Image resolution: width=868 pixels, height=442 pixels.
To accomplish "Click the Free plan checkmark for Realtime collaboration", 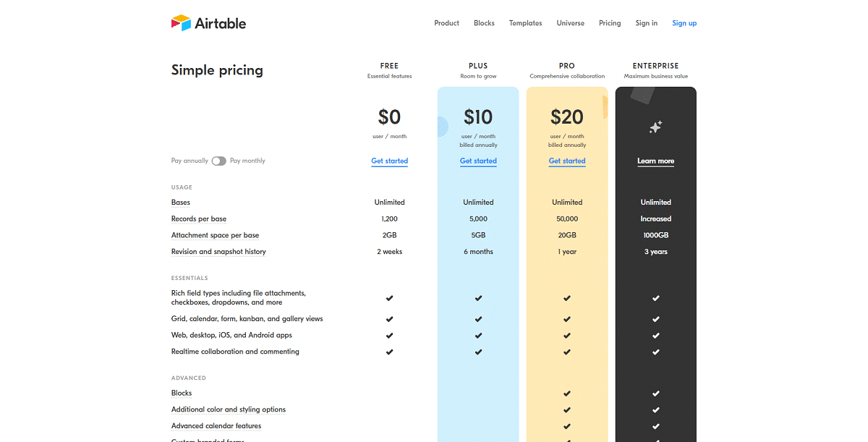I will pos(389,352).
